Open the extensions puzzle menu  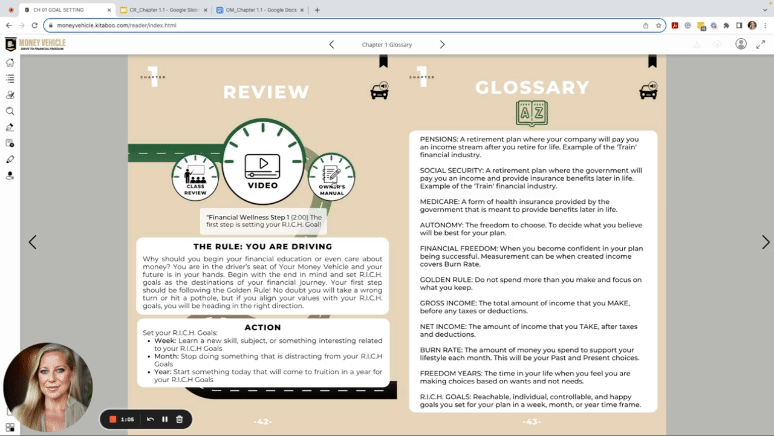[726, 25]
